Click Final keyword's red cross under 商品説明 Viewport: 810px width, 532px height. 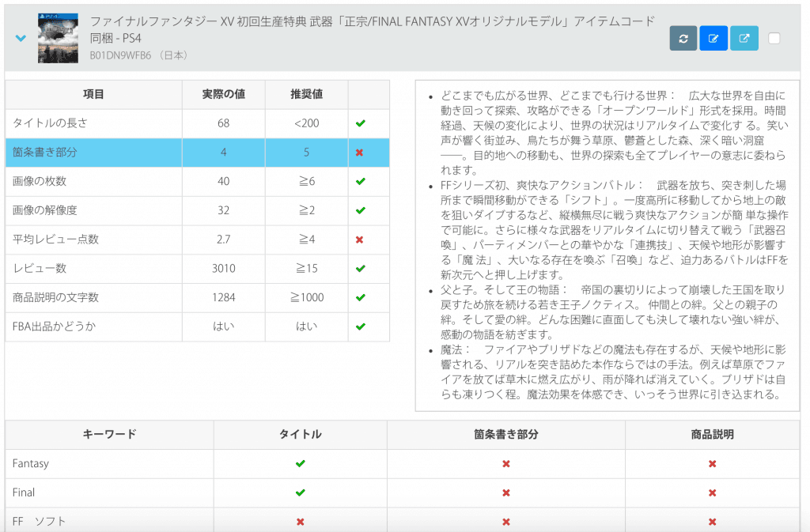tap(713, 492)
